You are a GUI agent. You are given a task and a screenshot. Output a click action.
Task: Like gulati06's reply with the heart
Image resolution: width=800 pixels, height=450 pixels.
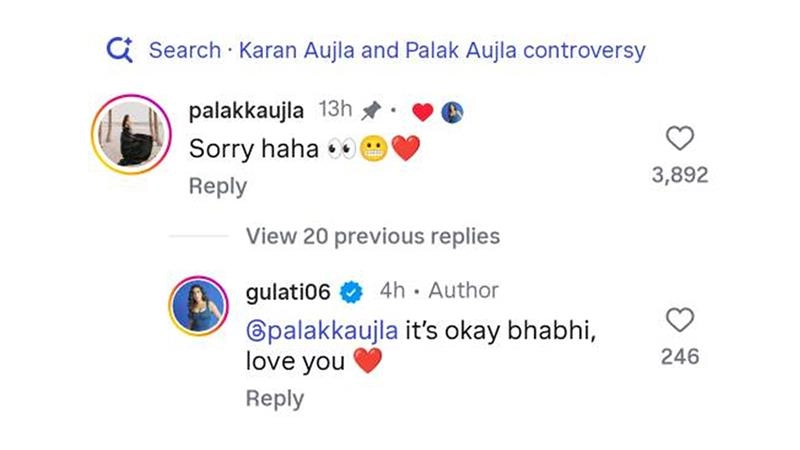tap(680, 320)
